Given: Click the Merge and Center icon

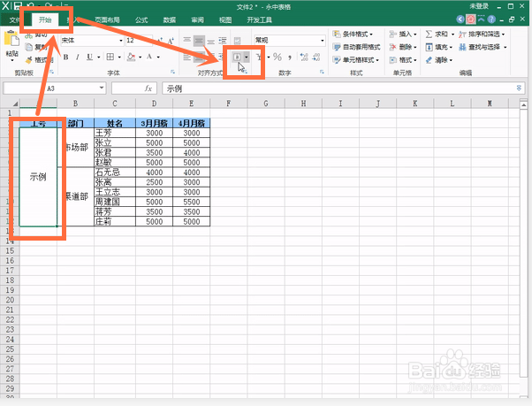Looking at the screenshot, I should [x=237, y=57].
